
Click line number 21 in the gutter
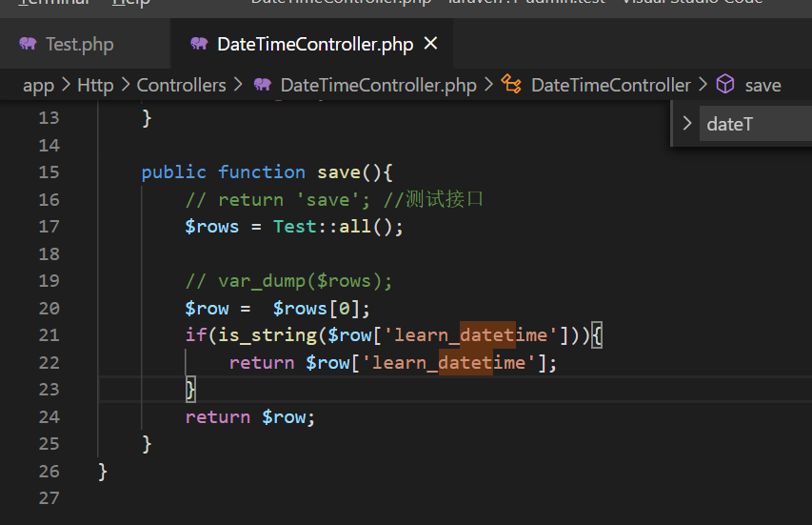(x=50, y=334)
